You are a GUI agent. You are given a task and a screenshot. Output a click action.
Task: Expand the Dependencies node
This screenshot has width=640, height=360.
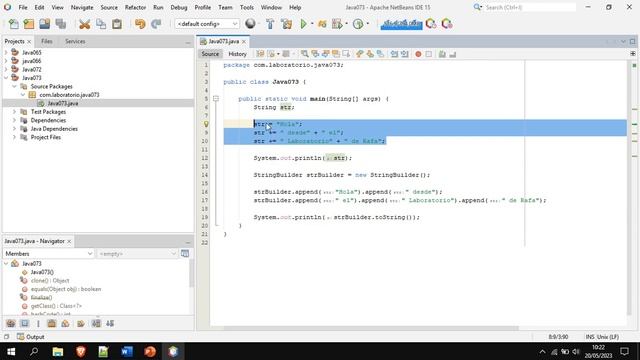tap(14, 120)
